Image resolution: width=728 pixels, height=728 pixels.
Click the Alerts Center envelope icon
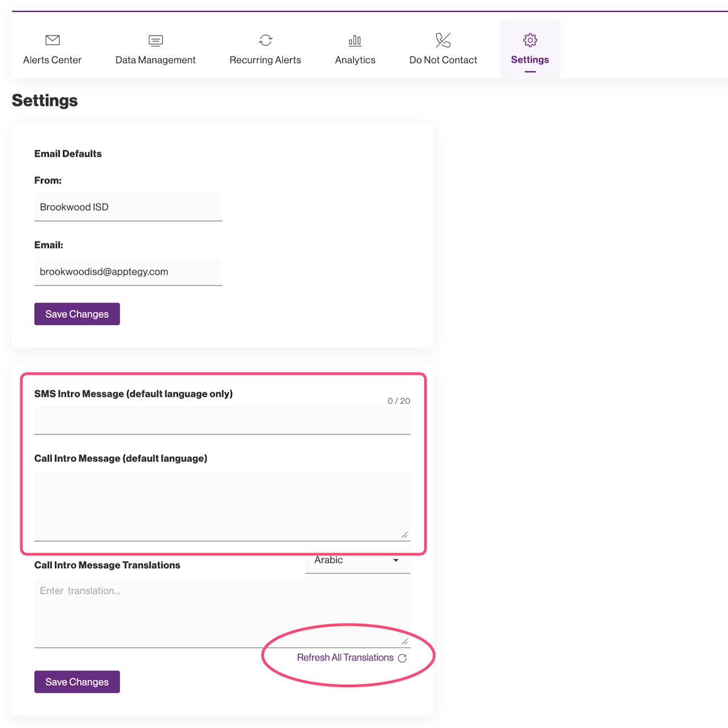point(52,40)
